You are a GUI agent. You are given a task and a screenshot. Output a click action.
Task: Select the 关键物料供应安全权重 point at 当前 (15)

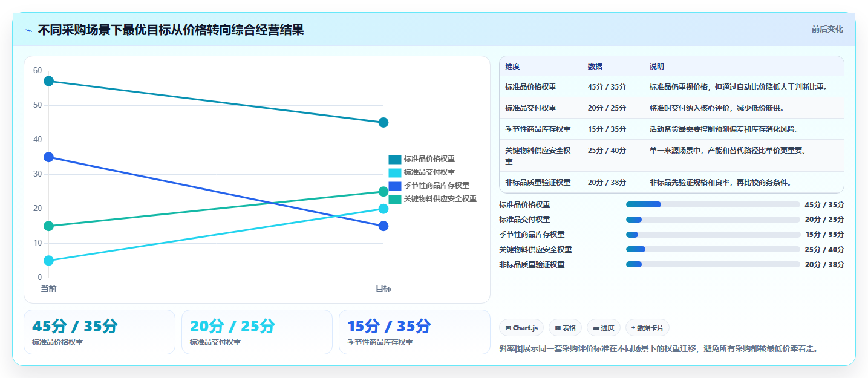click(x=49, y=226)
